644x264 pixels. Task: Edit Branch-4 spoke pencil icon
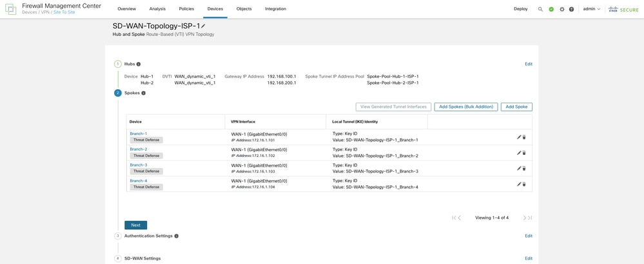coord(519,184)
